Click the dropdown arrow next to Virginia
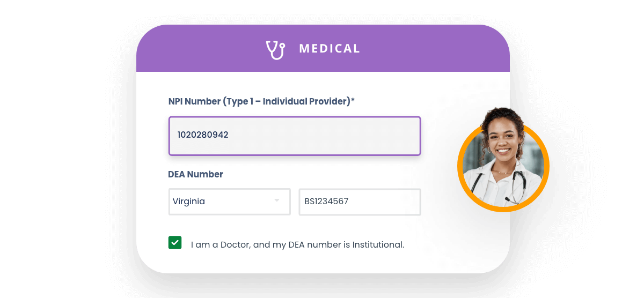 coord(277,200)
